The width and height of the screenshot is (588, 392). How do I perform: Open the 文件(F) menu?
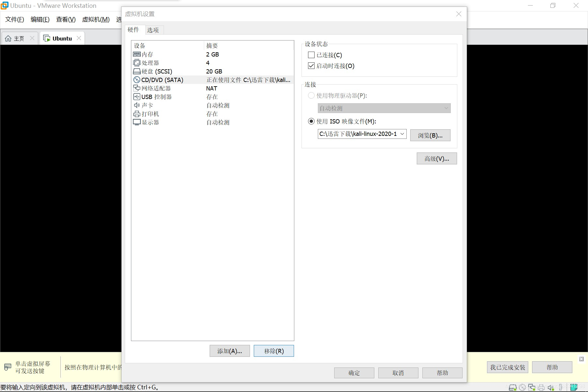pyautogui.click(x=15, y=19)
